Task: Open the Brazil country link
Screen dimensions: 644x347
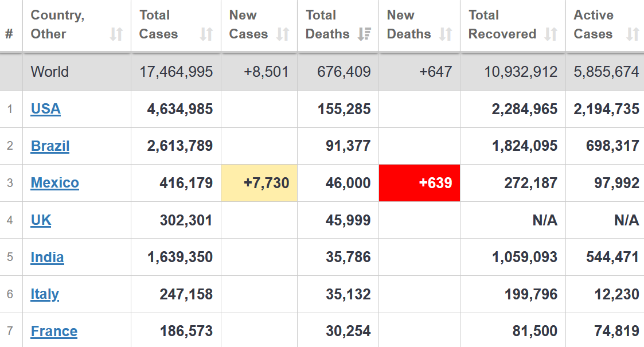Action: pos(50,146)
